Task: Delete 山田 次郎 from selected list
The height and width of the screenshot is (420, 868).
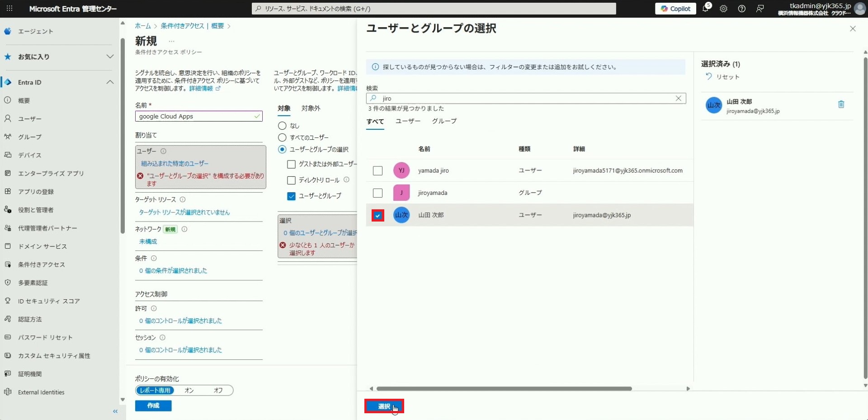Action: point(841,104)
